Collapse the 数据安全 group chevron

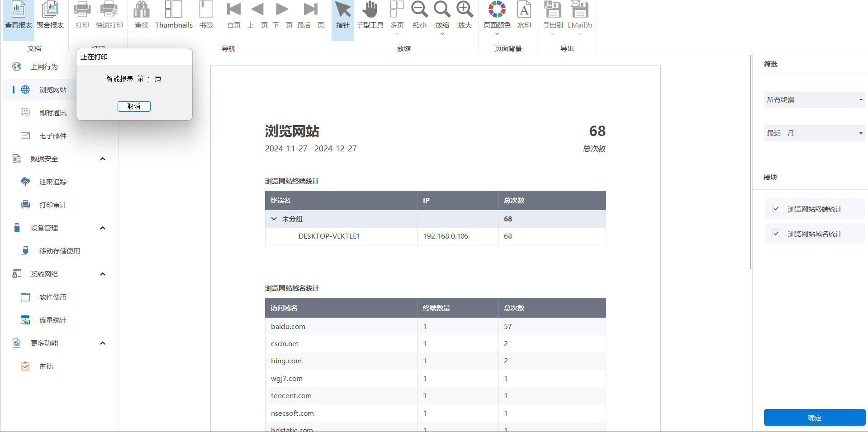pos(103,159)
